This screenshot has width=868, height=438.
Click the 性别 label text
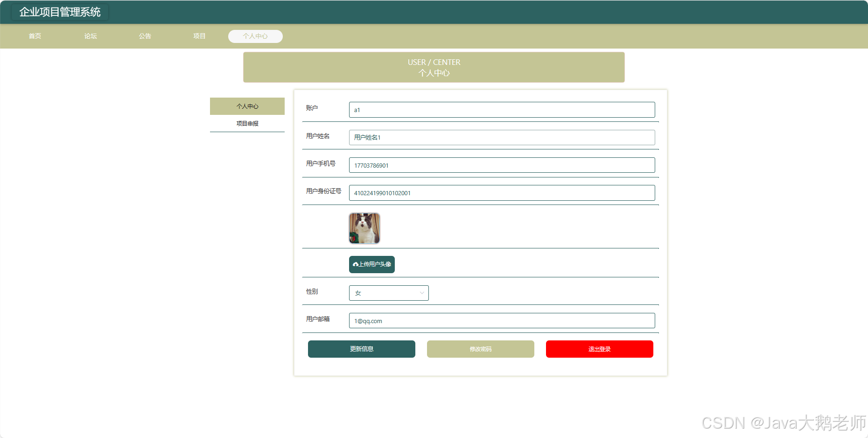312,291
